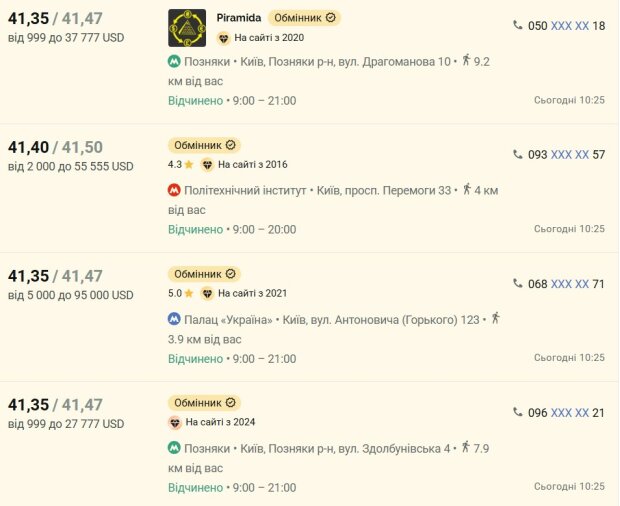Click the walking distance icon for 9.2 км
Screen dimensions: 620x506
467,60
